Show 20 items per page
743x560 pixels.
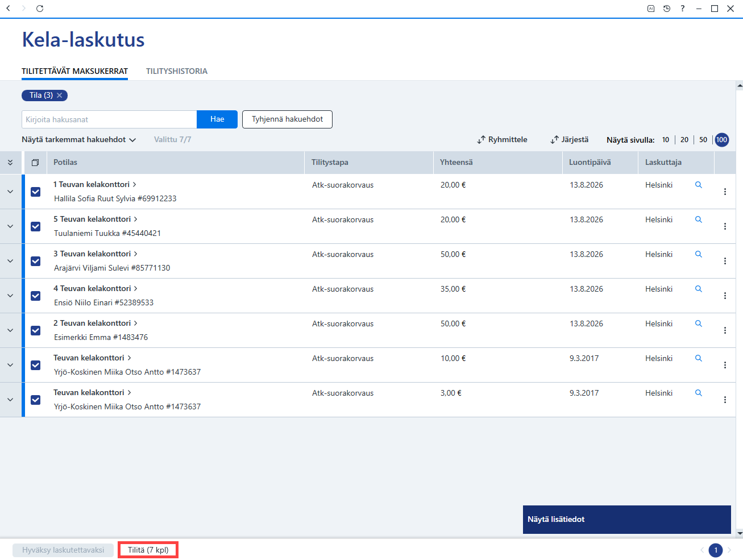point(684,140)
